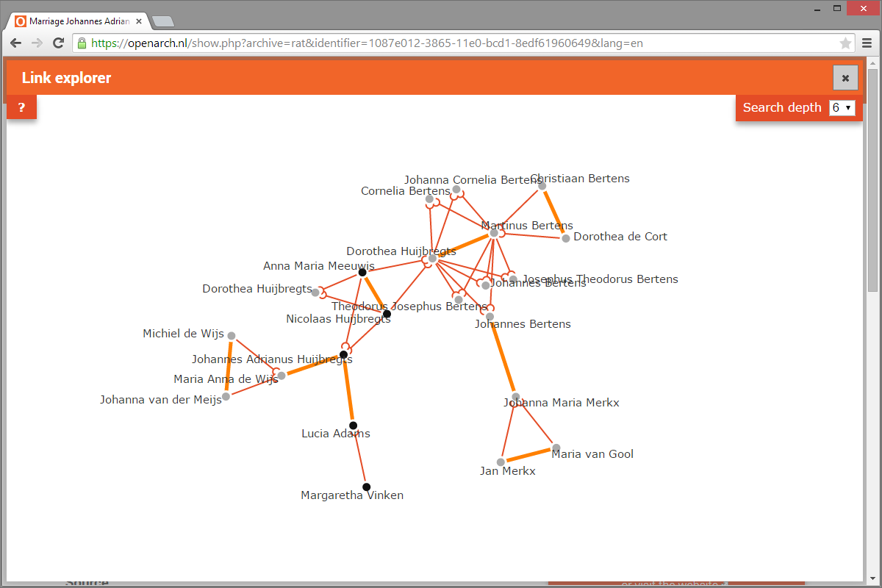Select the Maria van Gool node
The image size is (882, 588).
tap(556, 448)
